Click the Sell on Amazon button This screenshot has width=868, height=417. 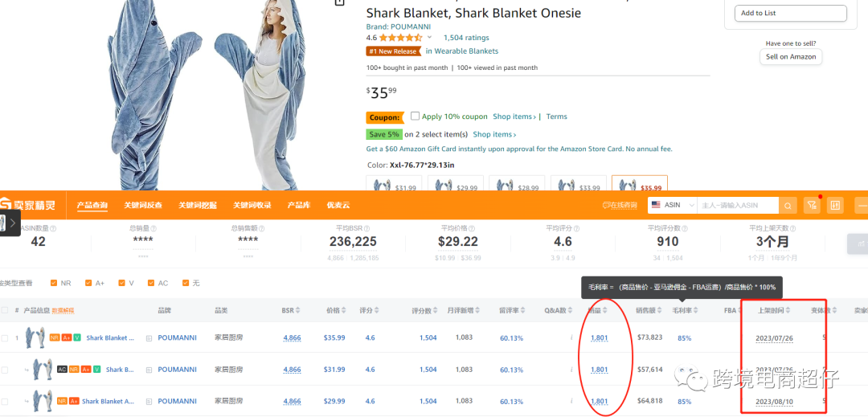coord(790,57)
